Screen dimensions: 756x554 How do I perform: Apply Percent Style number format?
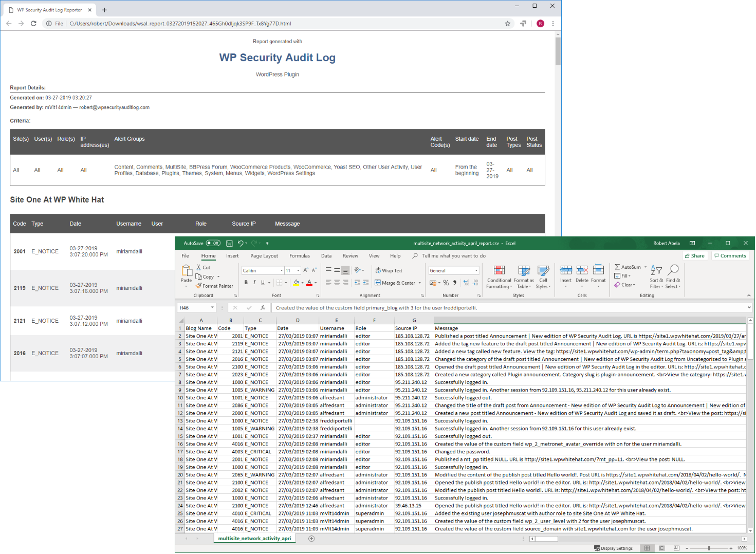(446, 283)
